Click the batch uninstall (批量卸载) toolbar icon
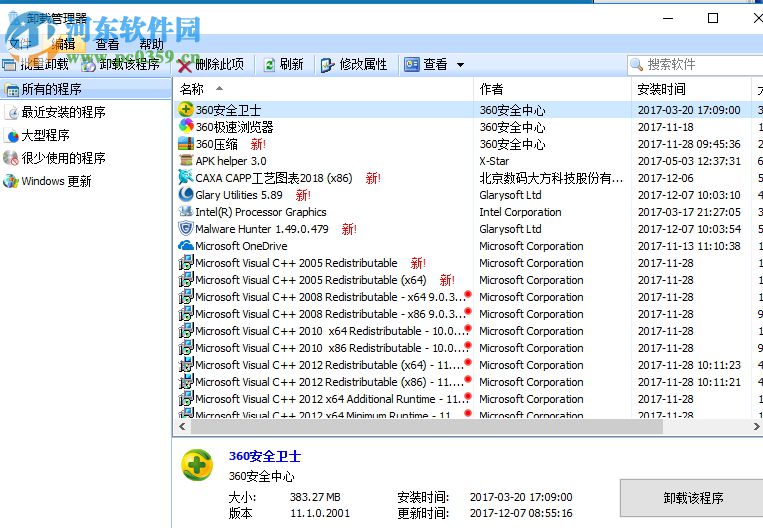The image size is (763, 528). click(9, 65)
